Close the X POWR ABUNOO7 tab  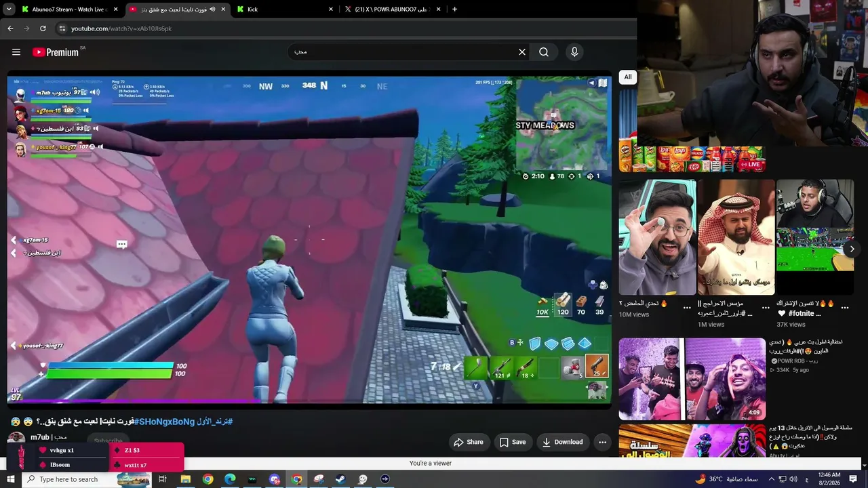click(x=438, y=9)
